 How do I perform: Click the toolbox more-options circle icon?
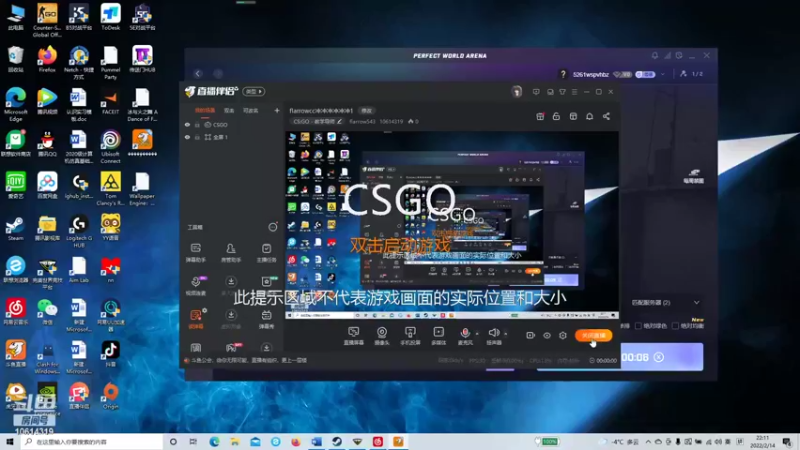coord(273,227)
